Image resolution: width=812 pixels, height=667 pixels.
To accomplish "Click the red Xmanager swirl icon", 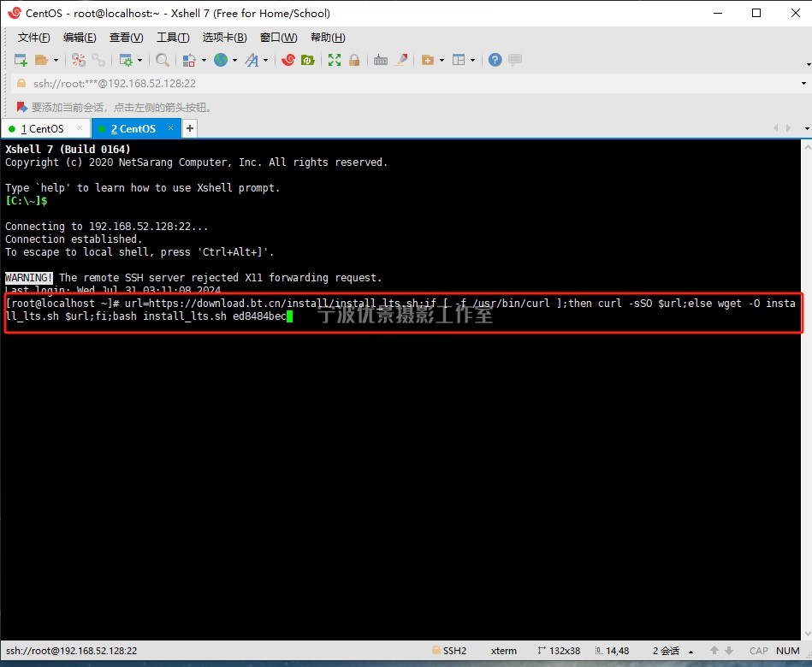I will click(288, 60).
